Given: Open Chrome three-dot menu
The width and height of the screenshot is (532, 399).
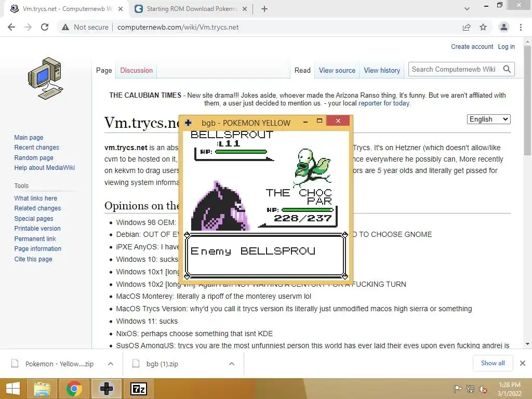Looking at the screenshot, I should tap(521, 27).
